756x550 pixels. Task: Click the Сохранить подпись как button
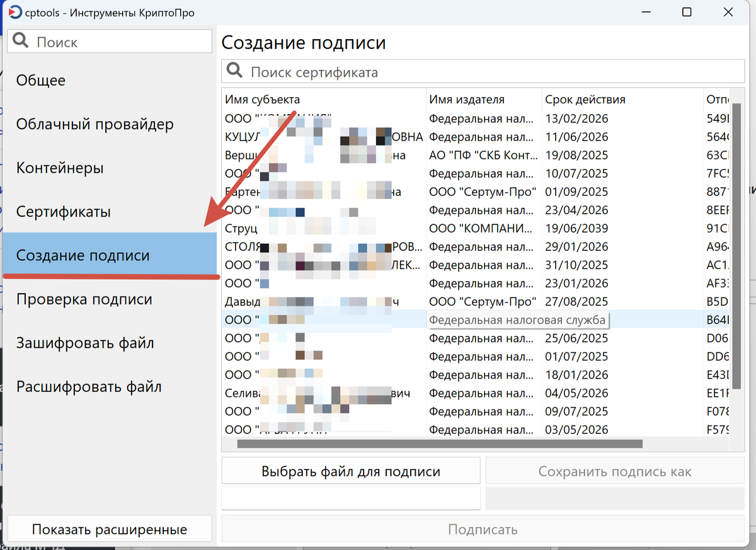615,471
